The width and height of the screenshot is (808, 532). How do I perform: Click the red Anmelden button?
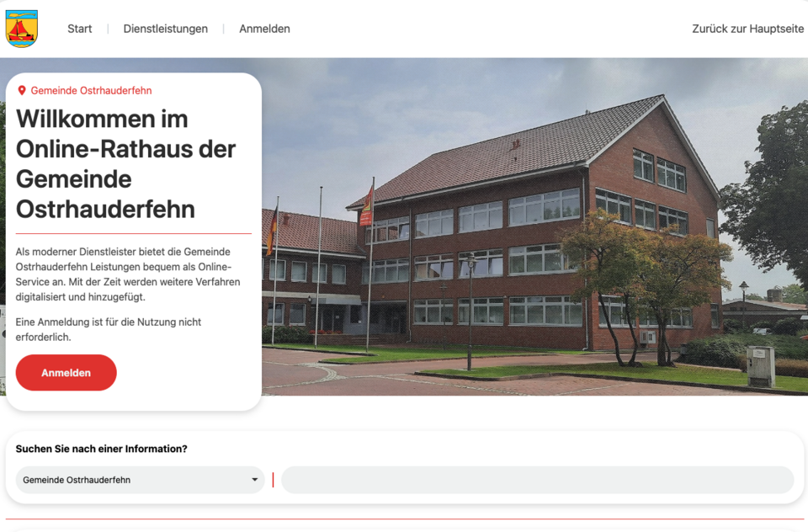tap(66, 373)
